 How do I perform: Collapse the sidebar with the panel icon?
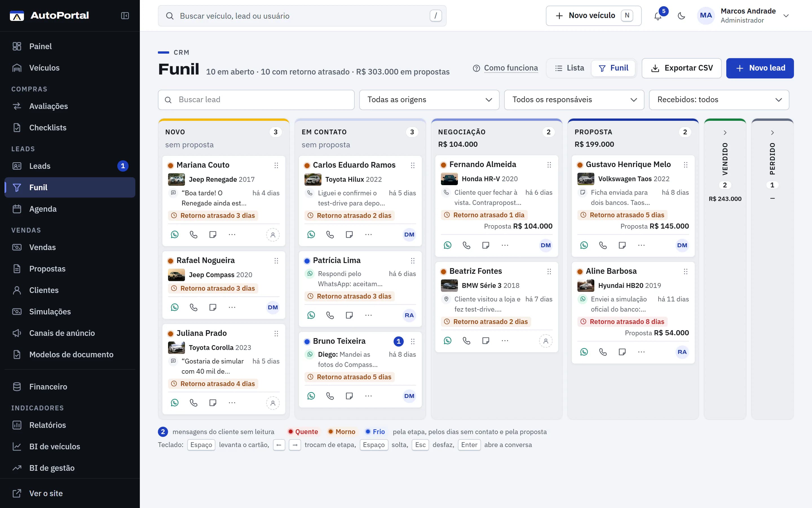pyautogui.click(x=125, y=16)
